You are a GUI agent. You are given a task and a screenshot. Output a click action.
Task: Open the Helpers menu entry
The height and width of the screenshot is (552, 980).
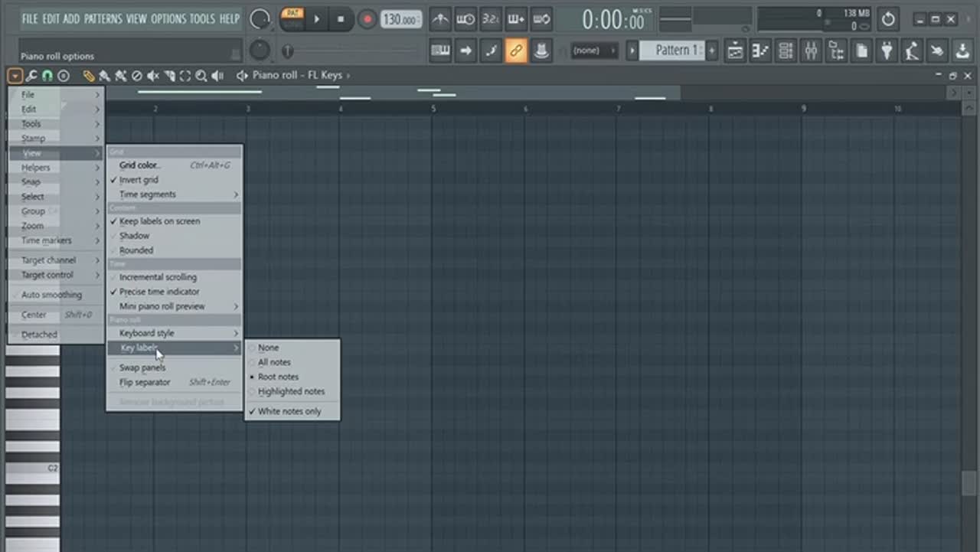click(36, 168)
